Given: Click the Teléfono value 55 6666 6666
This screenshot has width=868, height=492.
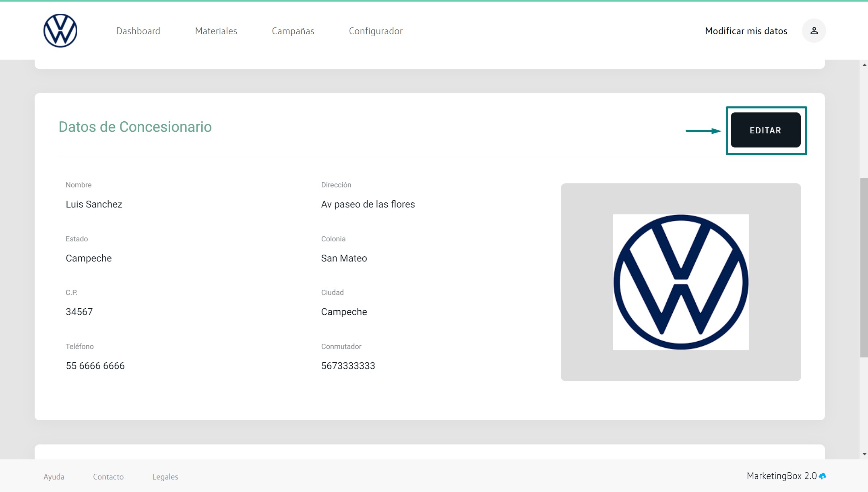Looking at the screenshot, I should (x=95, y=366).
